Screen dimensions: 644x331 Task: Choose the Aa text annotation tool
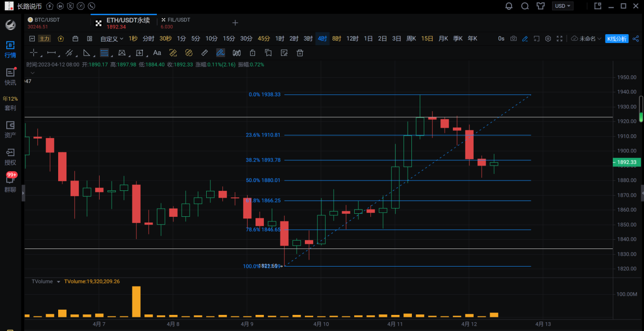157,53
